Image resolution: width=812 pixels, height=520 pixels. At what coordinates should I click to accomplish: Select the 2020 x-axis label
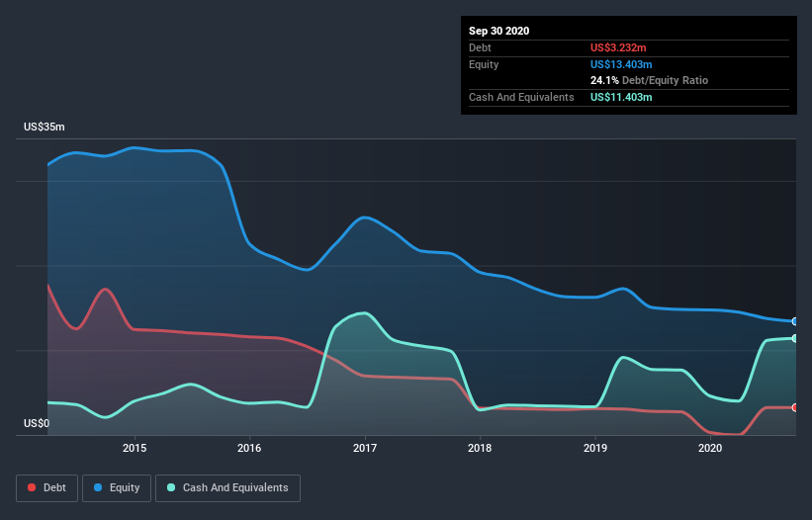point(710,448)
